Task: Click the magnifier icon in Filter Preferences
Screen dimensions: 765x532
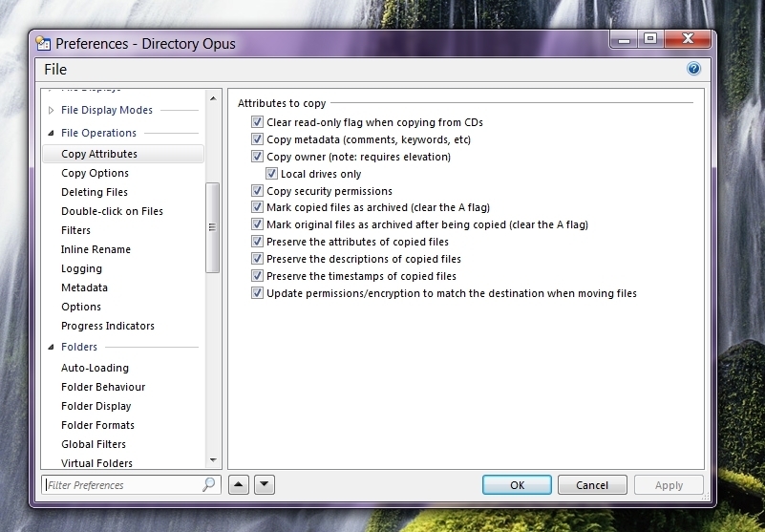Action: click(x=208, y=484)
